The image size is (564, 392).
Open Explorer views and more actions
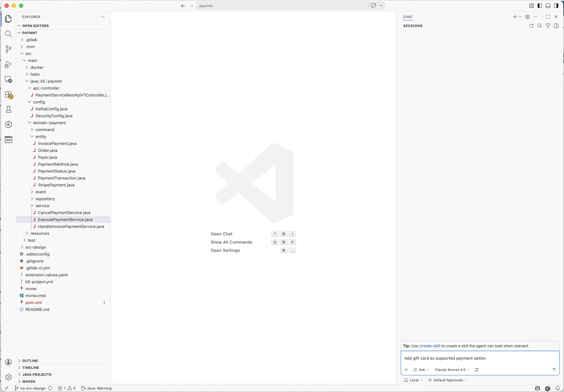(x=103, y=17)
